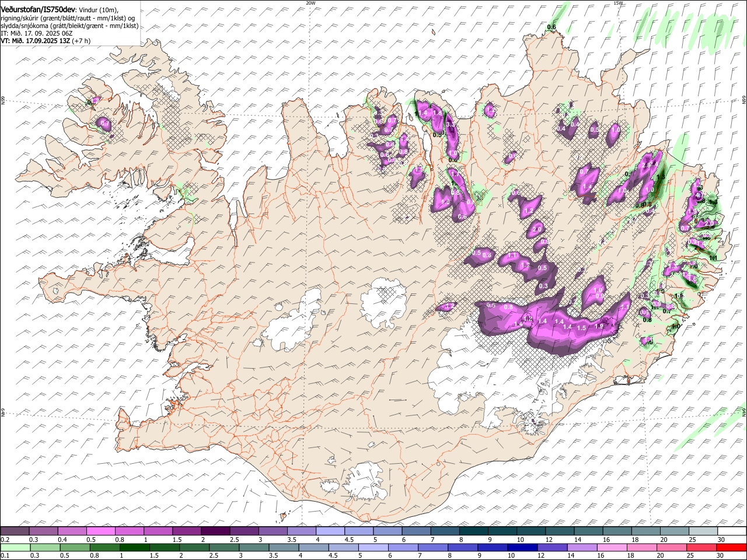Click the palest green 0.1 swatch, lower legend row

(x=15, y=547)
